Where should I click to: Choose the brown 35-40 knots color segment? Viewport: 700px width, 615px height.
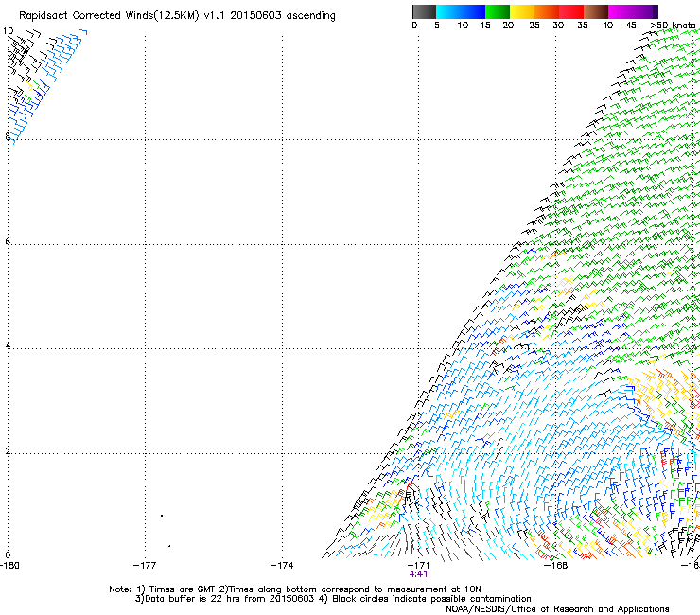[x=596, y=11]
